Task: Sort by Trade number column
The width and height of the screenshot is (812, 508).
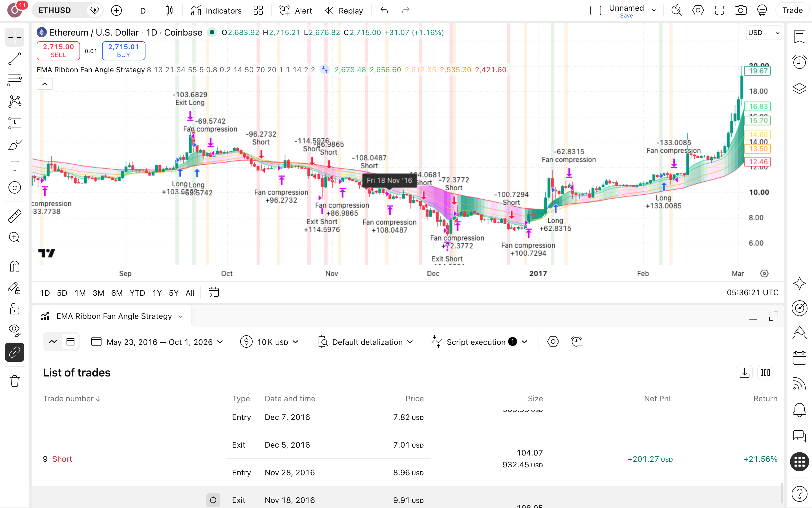Action: click(x=72, y=398)
